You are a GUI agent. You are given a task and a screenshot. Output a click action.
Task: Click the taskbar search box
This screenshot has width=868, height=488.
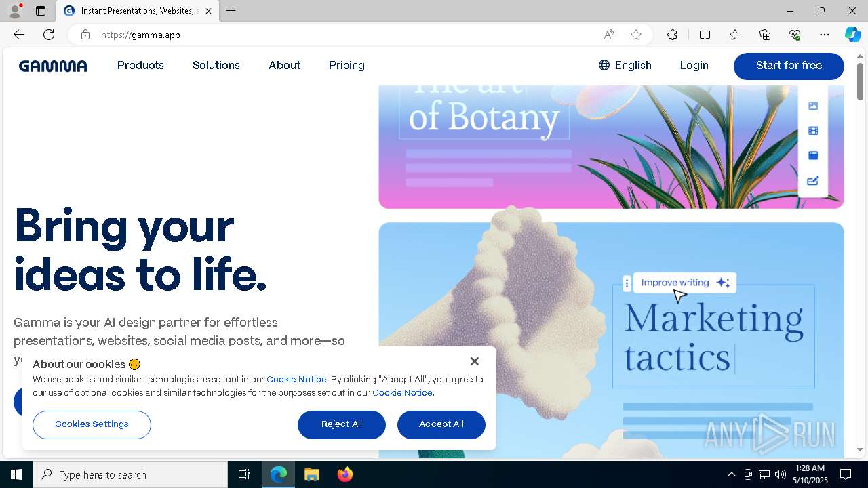pos(130,474)
